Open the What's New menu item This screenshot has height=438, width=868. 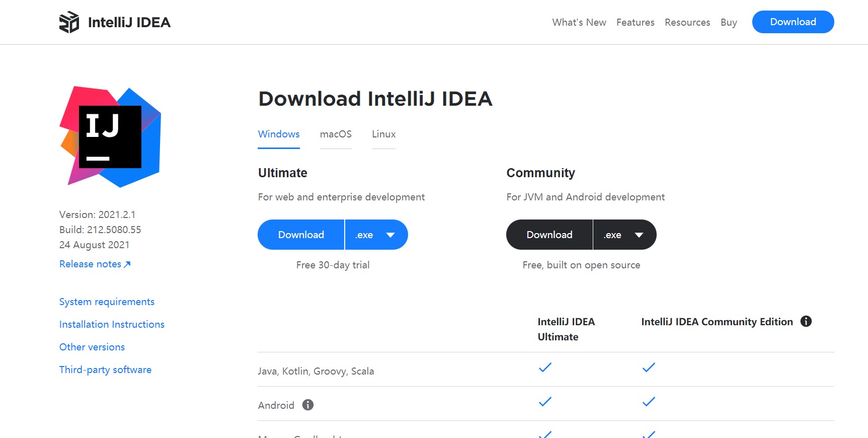[579, 22]
